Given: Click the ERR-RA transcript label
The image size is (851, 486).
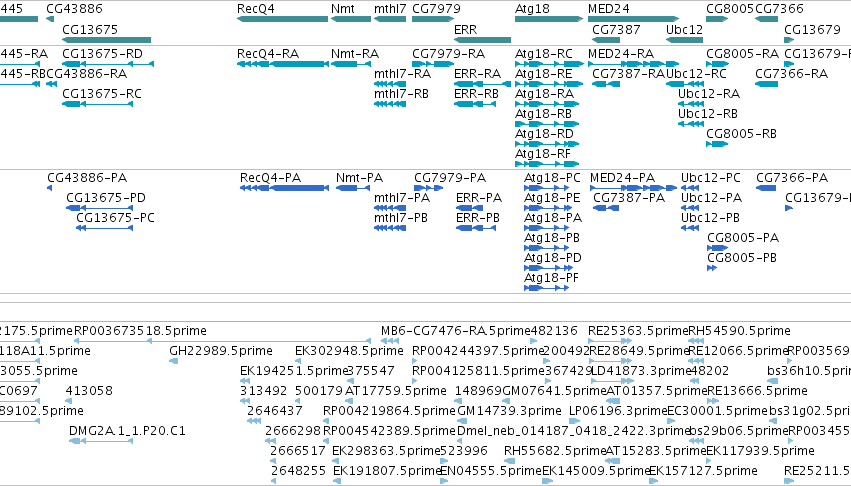Looking at the screenshot, I should (x=477, y=73).
